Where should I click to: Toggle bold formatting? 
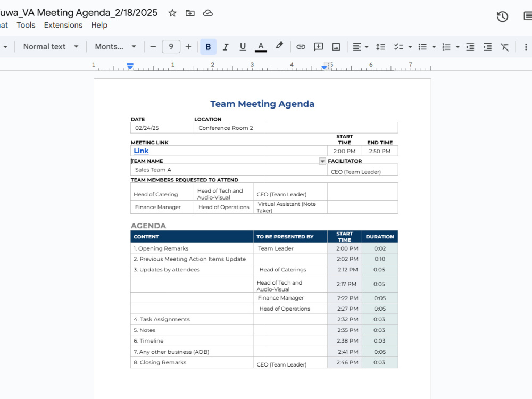208,47
